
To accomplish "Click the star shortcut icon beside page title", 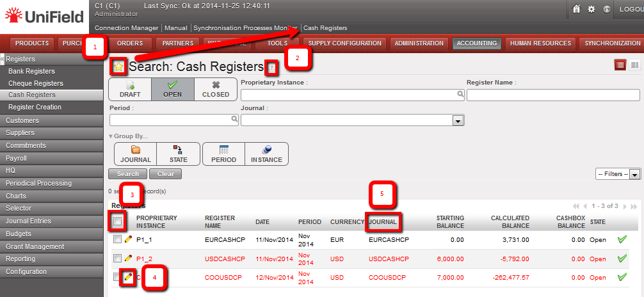I will 118,67.
